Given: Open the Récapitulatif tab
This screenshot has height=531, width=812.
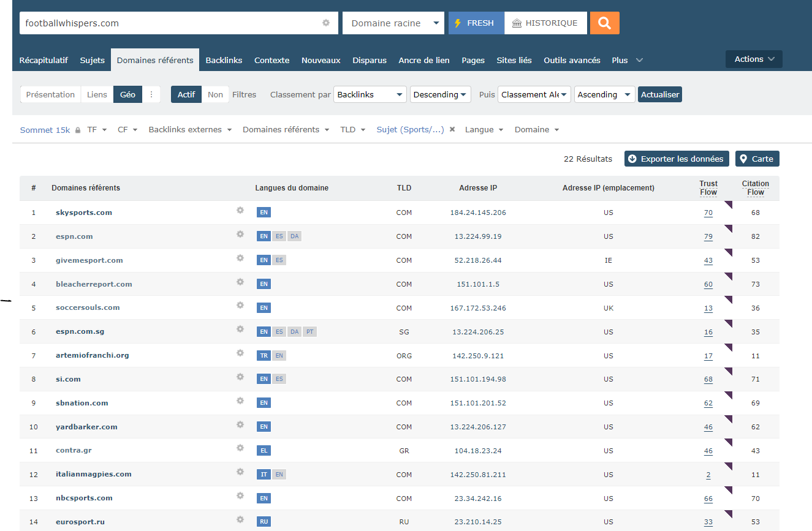Looking at the screenshot, I should point(44,60).
